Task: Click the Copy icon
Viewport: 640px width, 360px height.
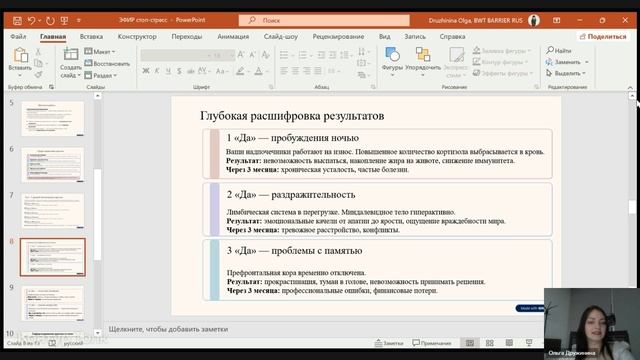Action: [38, 63]
